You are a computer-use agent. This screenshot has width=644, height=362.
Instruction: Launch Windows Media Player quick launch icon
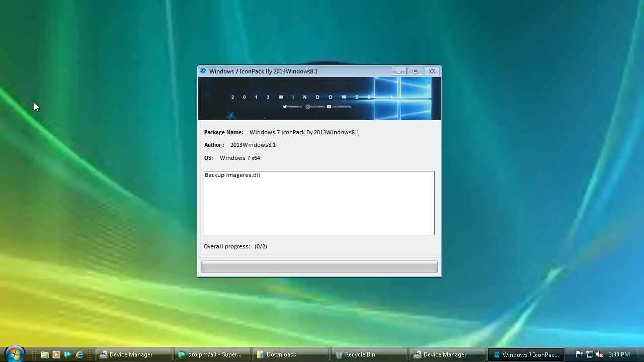[56, 354]
